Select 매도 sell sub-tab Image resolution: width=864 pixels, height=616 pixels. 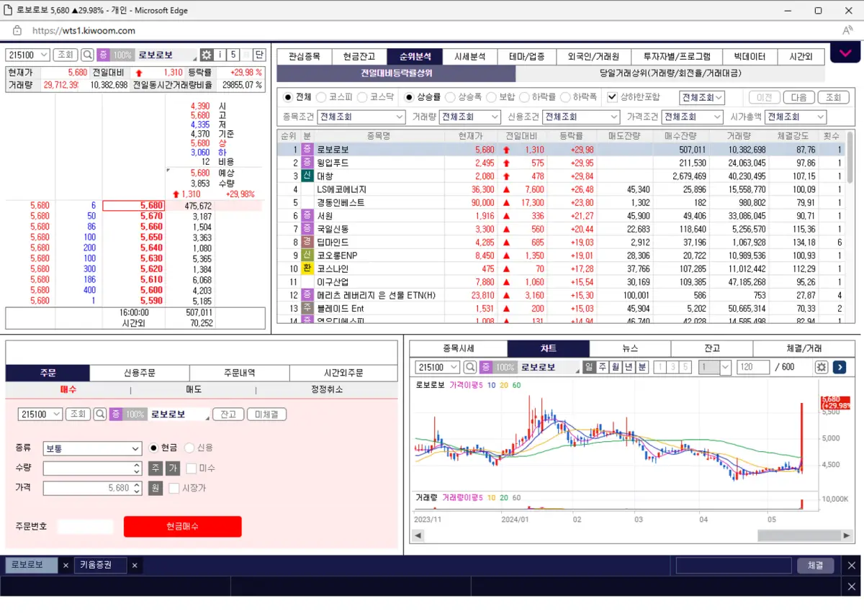(194, 389)
